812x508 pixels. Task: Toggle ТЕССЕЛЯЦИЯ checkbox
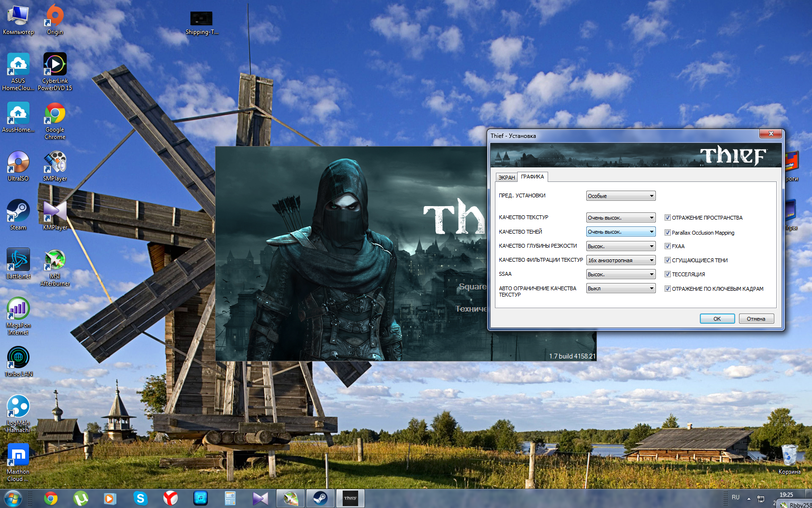point(667,274)
